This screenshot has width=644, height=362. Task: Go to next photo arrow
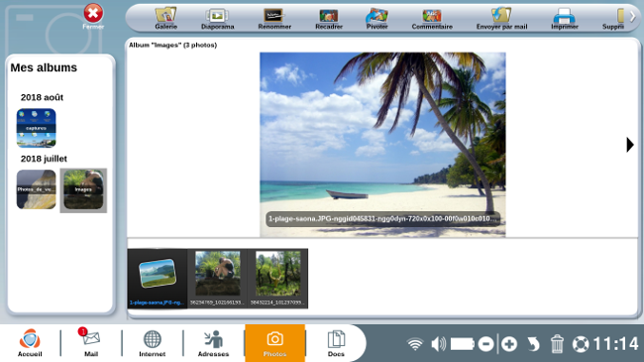[629, 145]
